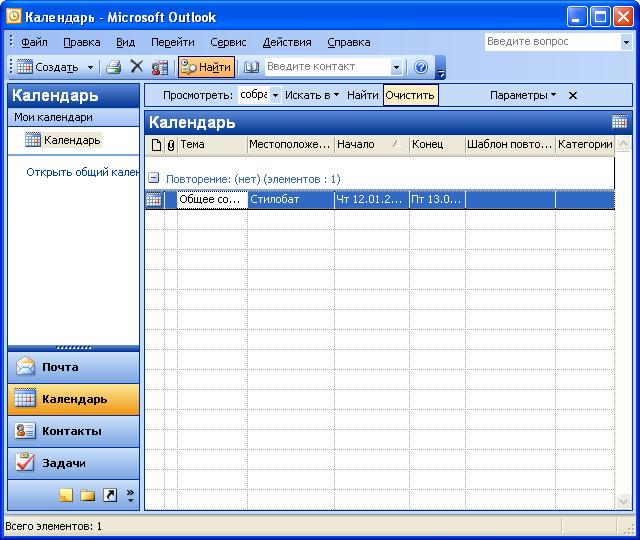Sort by Конец column header
The image size is (640, 540).
[x=437, y=144]
